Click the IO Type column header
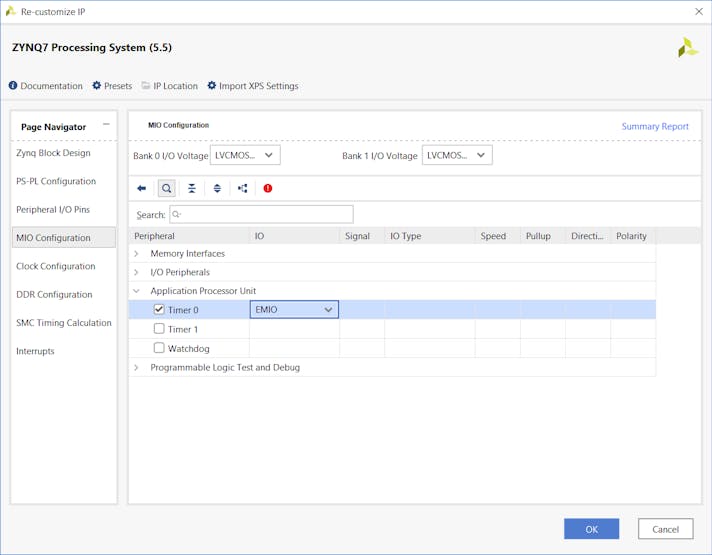The height and width of the screenshot is (555, 712). [430, 236]
